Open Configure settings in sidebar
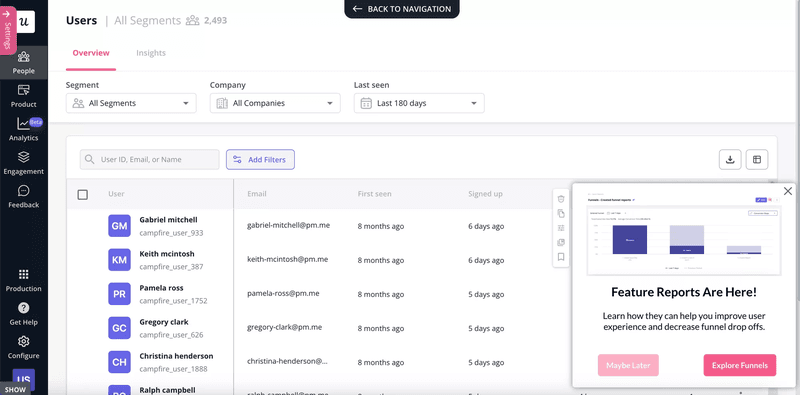This screenshot has height=395, width=800. click(x=23, y=348)
